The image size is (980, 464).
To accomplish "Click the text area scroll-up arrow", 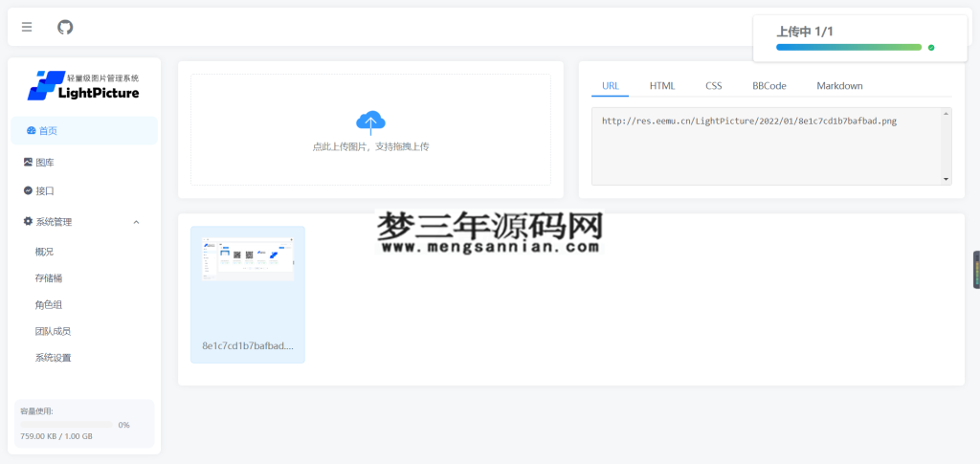I will coord(947,113).
